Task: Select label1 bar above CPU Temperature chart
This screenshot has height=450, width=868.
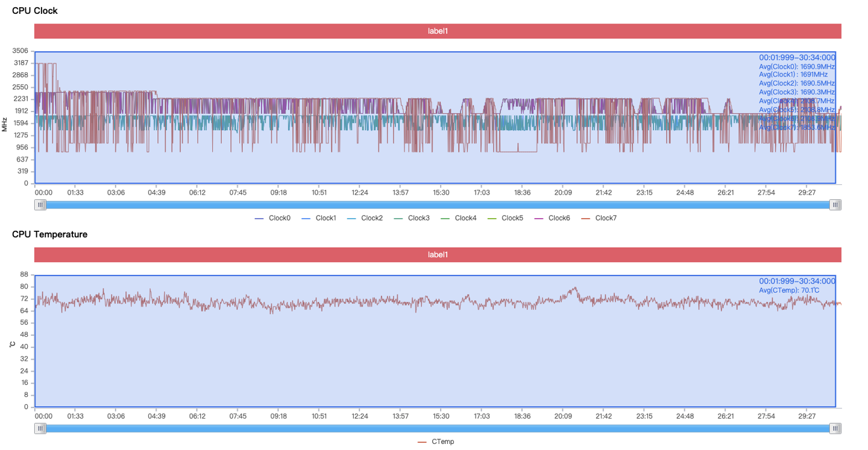Action: [x=438, y=255]
